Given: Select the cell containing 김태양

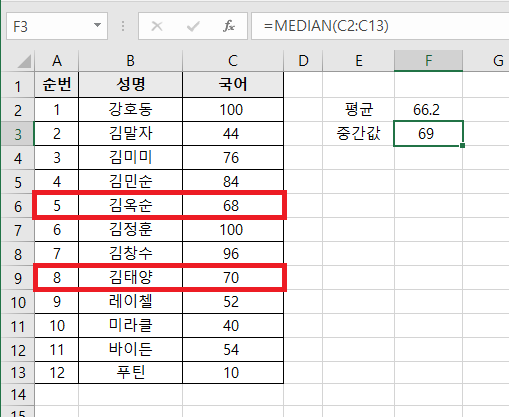Looking at the screenshot, I should [x=130, y=278].
